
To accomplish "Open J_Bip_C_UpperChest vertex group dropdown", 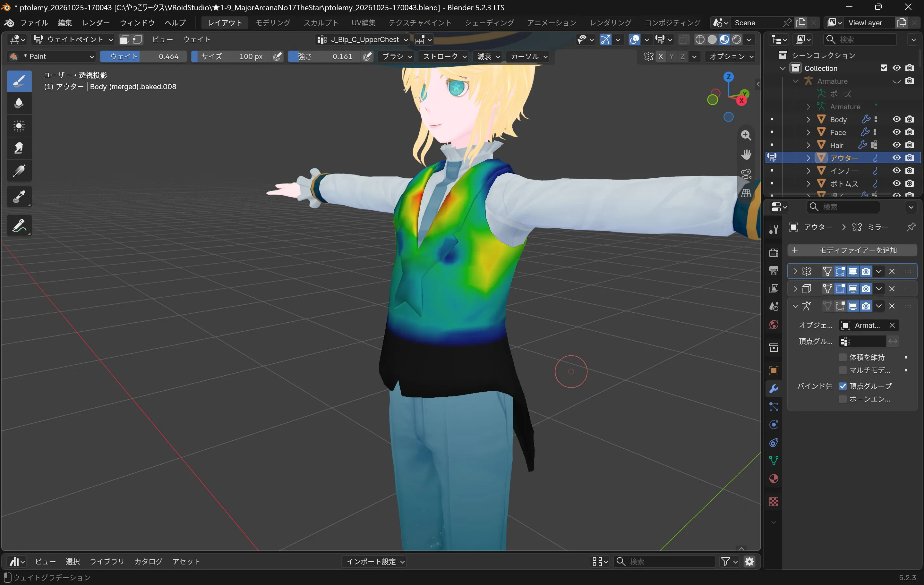I will click(363, 39).
